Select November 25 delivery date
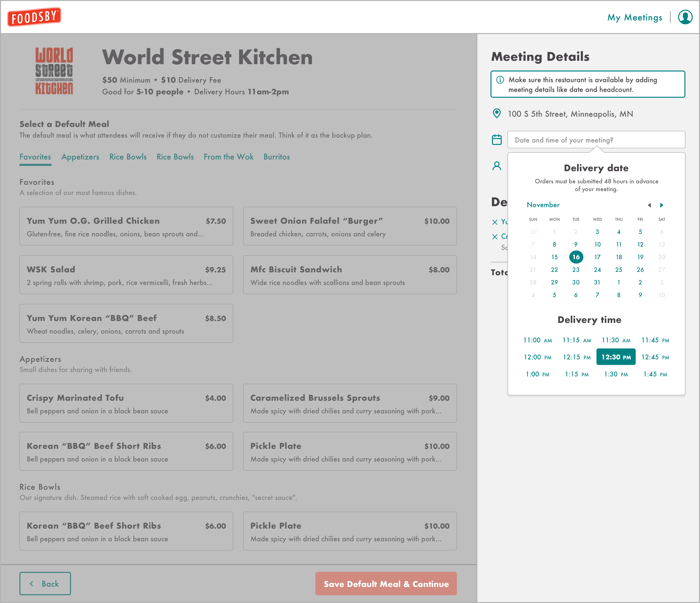The image size is (700, 603). (619, 270)
